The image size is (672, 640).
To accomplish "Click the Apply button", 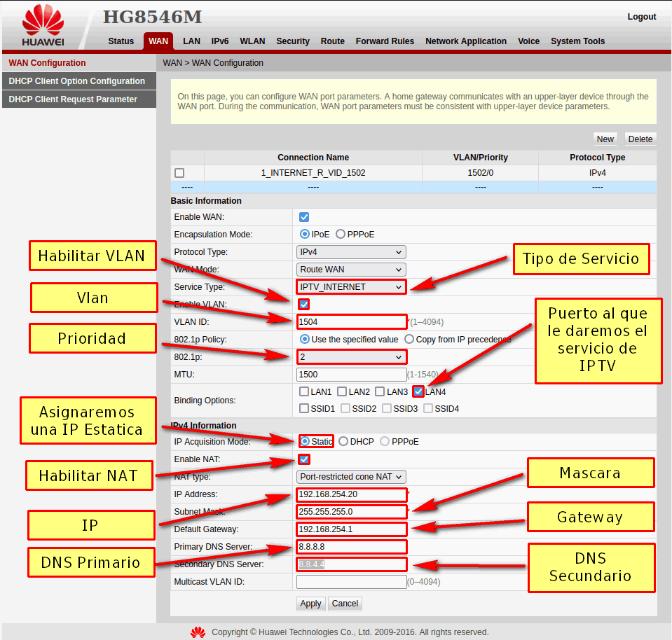I will click(x=310, y=604).
